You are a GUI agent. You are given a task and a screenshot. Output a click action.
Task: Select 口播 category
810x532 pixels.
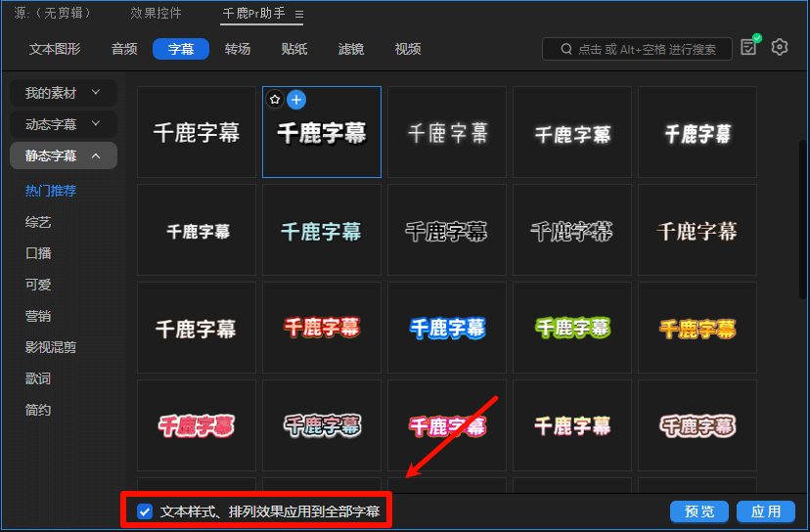pos(38,253)
